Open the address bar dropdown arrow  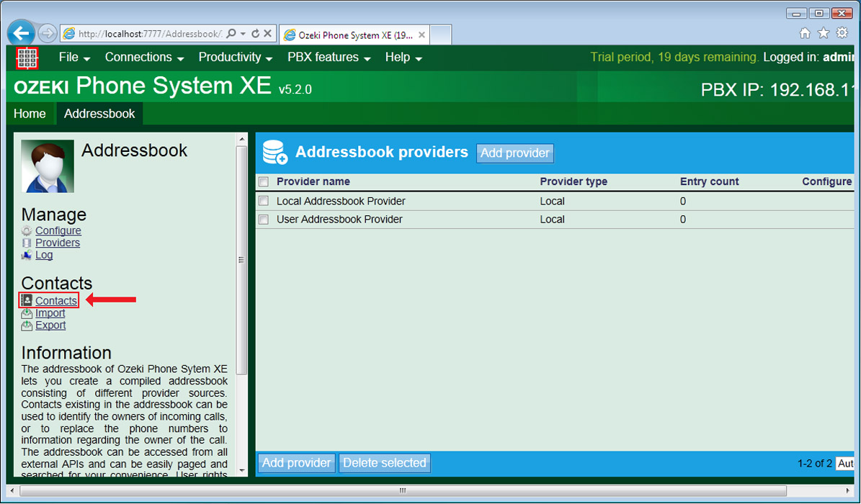coord(244,34)
